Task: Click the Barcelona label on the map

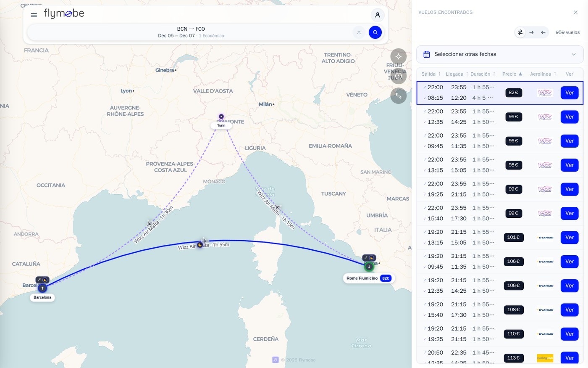Action: click(x=42, y=297)
